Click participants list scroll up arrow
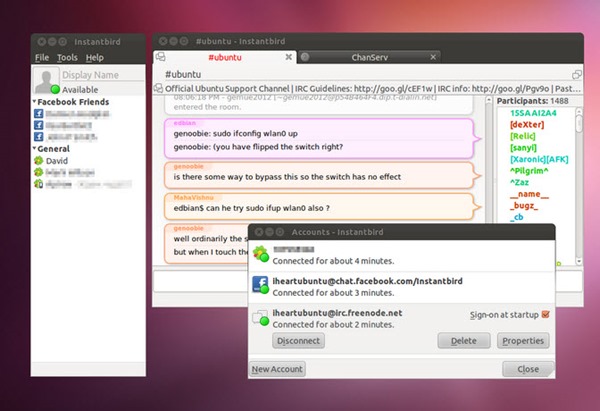 click(x=579, y=111)
